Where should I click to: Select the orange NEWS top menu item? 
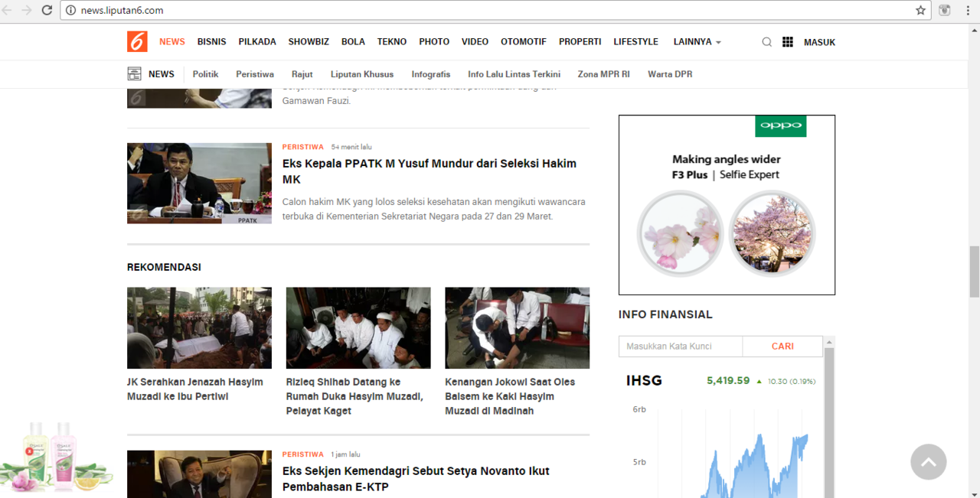[172, 42]
